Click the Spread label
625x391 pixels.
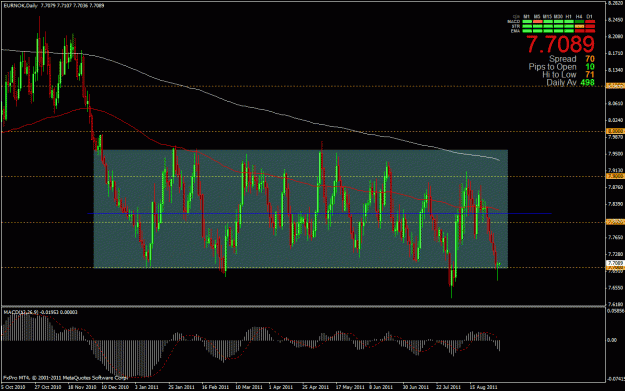[563, 59]
